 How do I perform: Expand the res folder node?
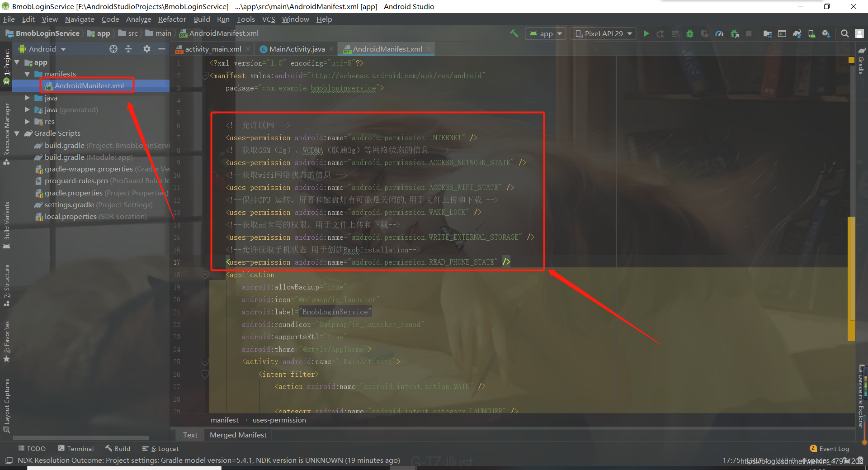tap(27, 121)
